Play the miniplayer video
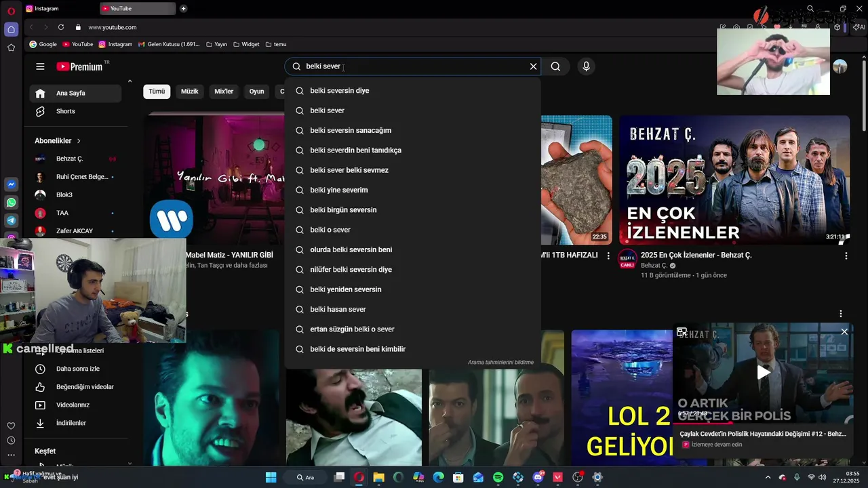The width and height of the screenshot is (868, 488). (764, 371)
